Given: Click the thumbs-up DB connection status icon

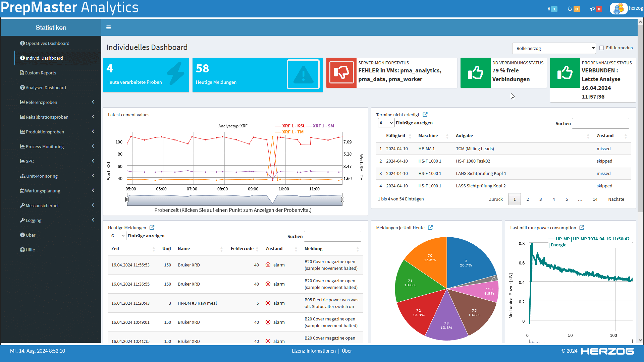Looking at the screenshot, I should 475,72.
